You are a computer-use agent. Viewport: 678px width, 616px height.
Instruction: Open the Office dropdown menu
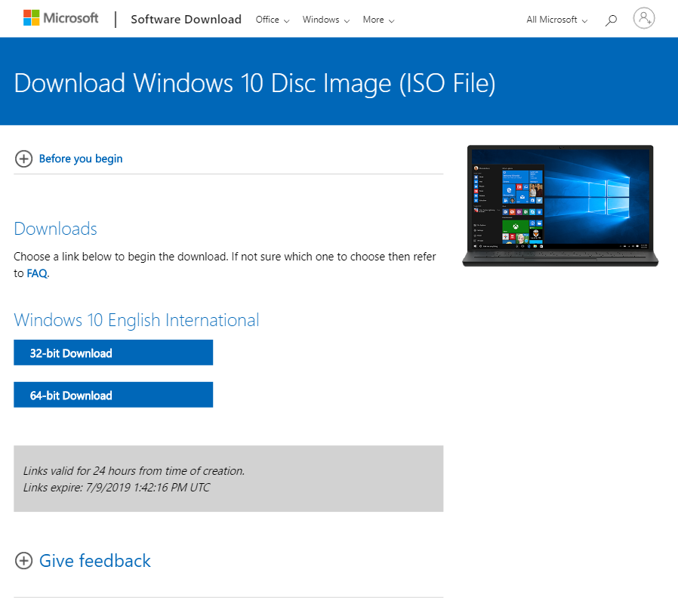(273, 20)
